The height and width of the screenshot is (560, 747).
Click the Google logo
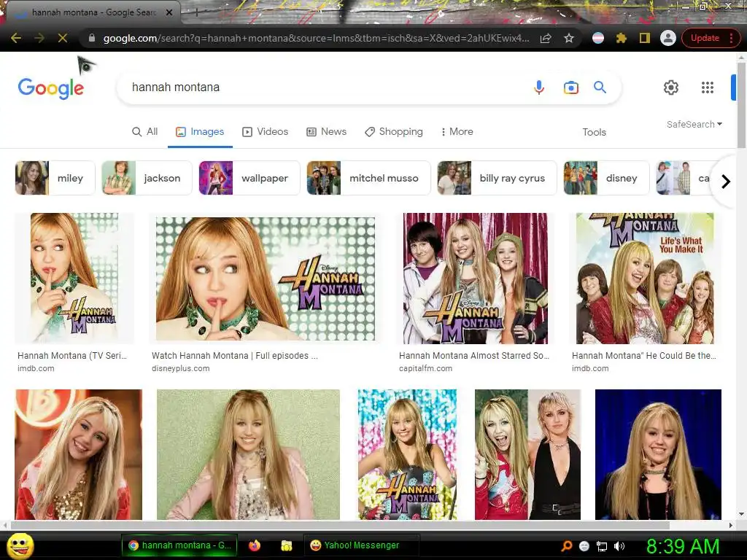pos(51,88)
